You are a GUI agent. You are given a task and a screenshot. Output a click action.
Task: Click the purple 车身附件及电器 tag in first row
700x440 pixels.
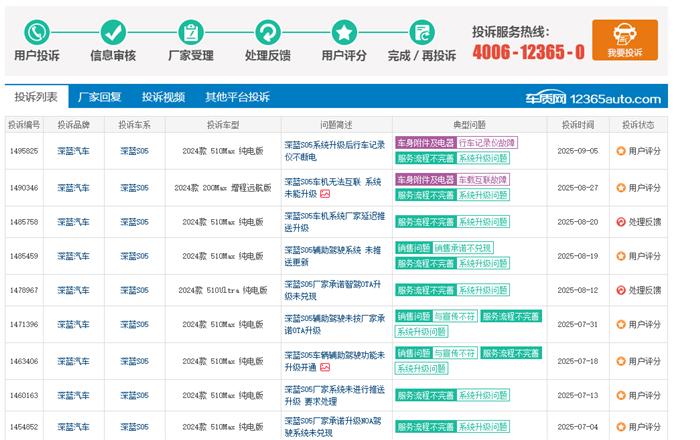point(425,143)
